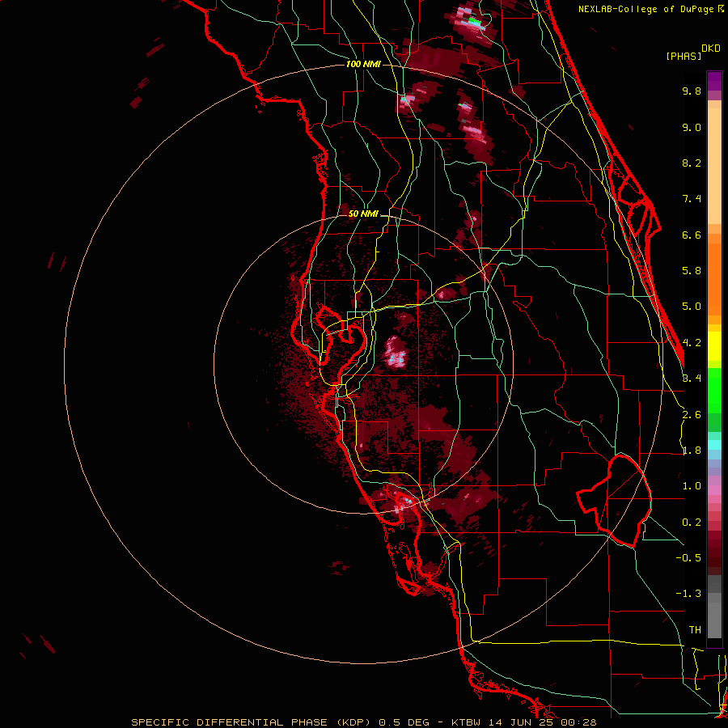Click the 7.4 scale value
This screenshot has height=728, width=728.
coord(692,199)
